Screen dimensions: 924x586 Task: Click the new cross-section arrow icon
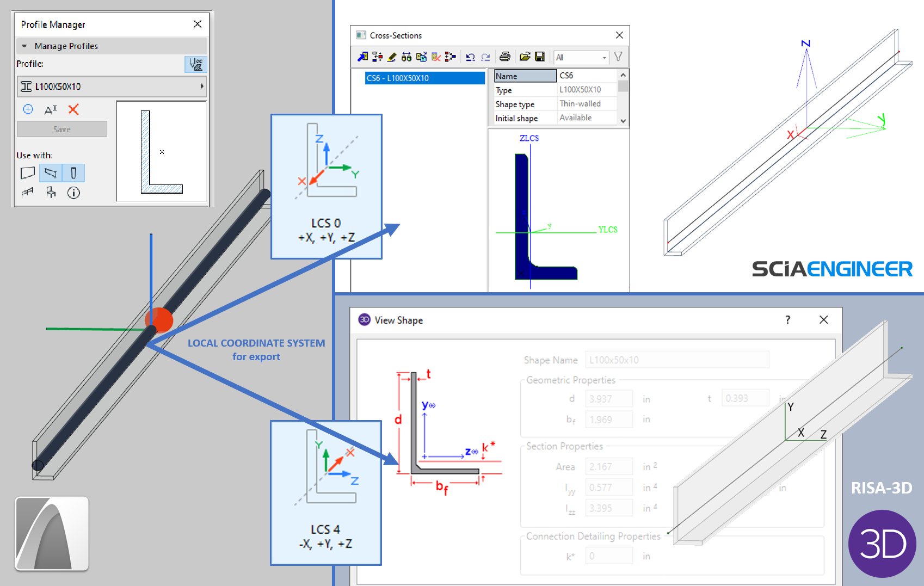(x=362, y=57)
